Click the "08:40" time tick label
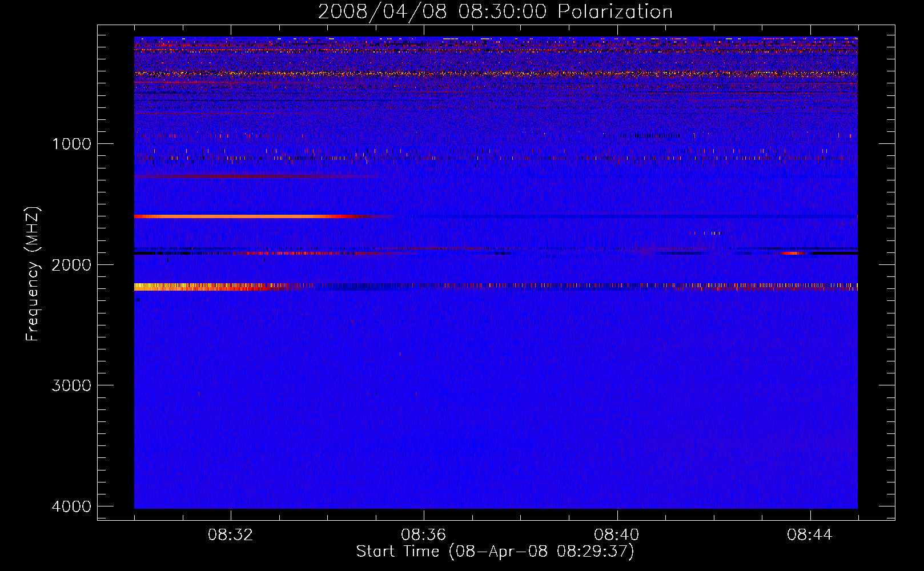Image resolution: width=924 pixels, height=571 pixels. pyautogui.click(x=617, y=535)
